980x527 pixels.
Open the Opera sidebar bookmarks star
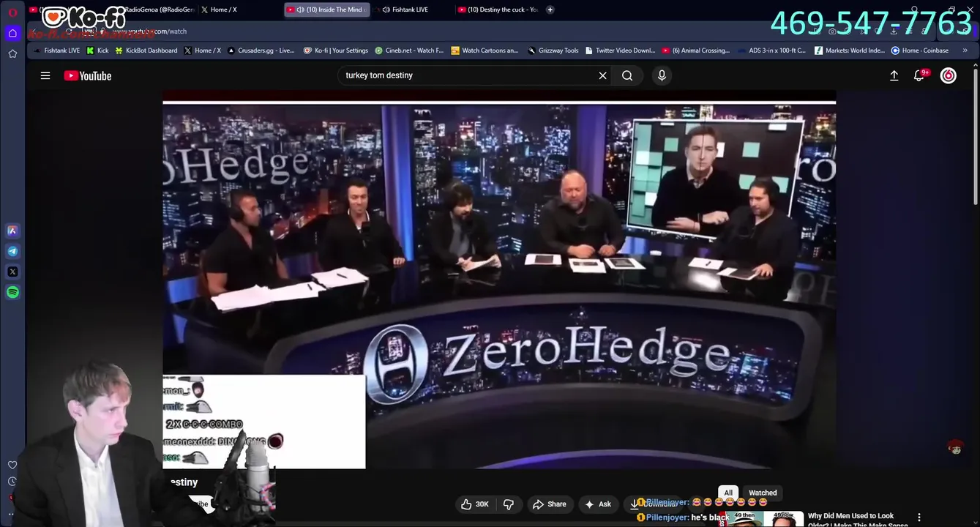click(12, 53)
